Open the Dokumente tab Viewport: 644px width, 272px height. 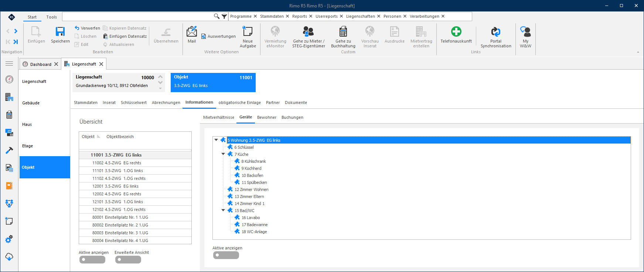pyautogui.click(x=296, y=103)
